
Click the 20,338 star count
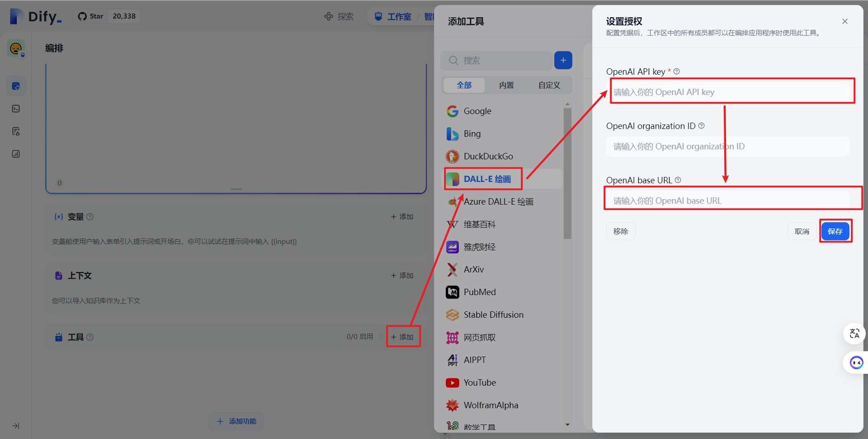pyautogui.click(x=124, y=16)
